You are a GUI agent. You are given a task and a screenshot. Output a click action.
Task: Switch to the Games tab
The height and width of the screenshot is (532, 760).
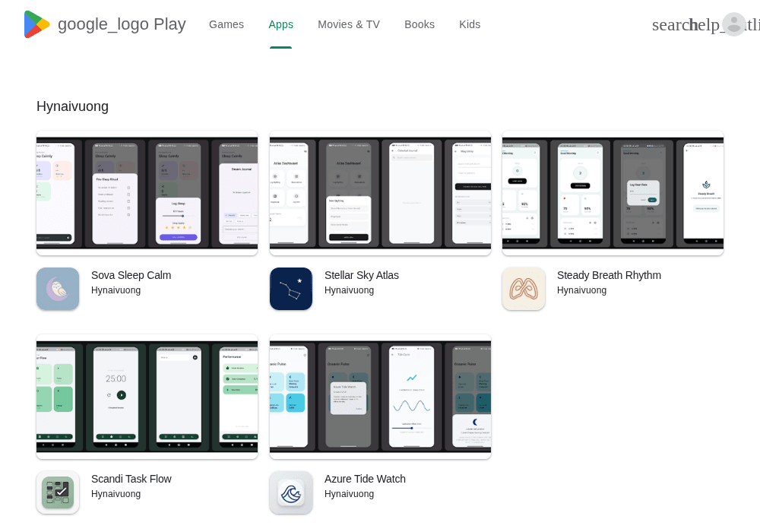[x=226, y=24]
